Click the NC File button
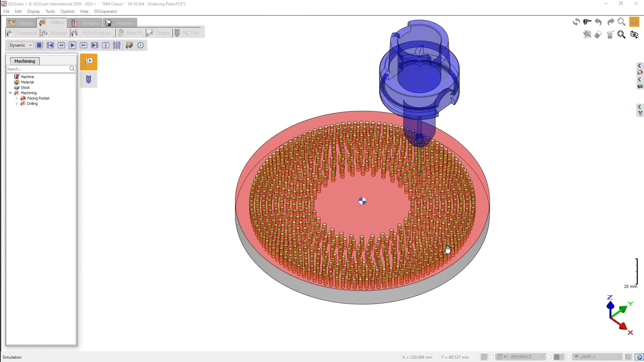This screenshot has height=362, width=644. [187, 33]
